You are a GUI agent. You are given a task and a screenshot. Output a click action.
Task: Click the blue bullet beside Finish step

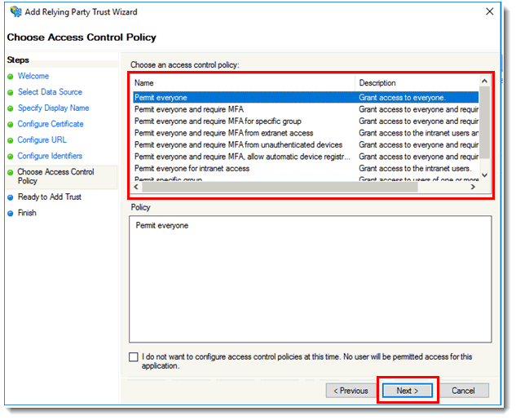point(11,214)
